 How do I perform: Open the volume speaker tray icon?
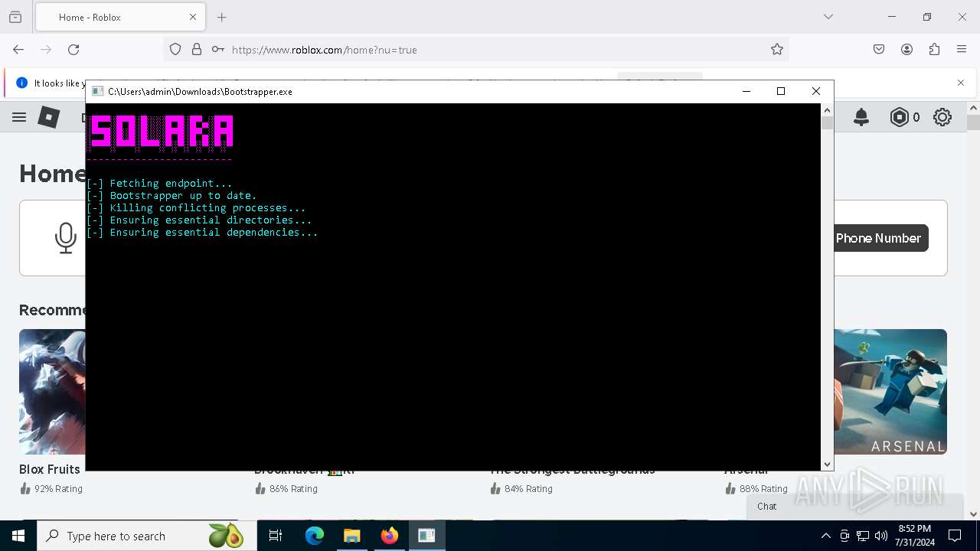coord(881,536)
